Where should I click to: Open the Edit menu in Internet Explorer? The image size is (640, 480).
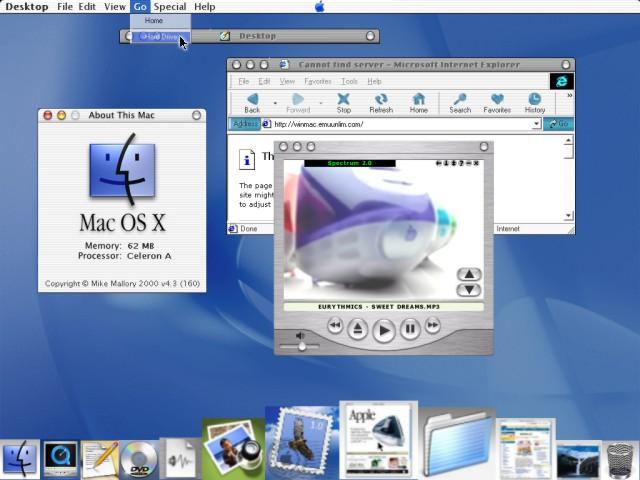(264, 81)
